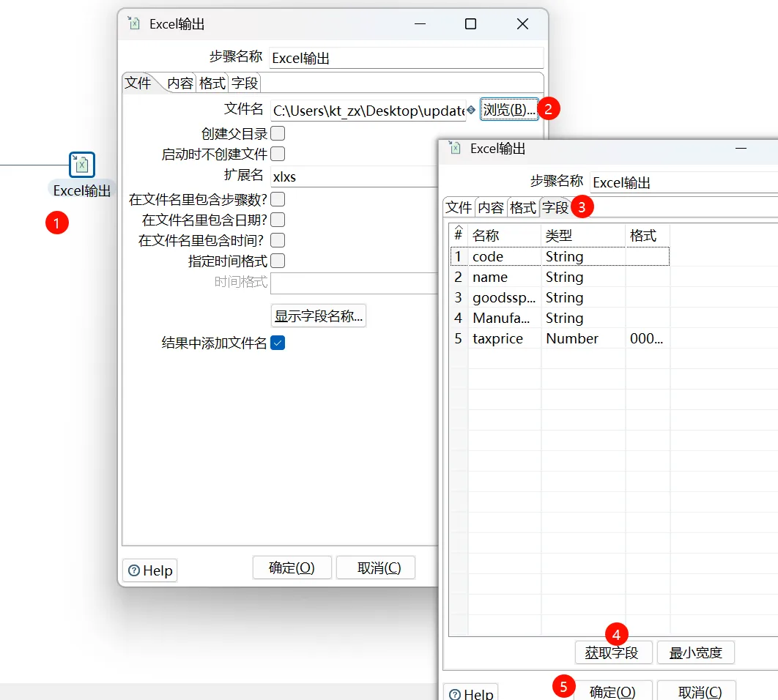Minimize the front Excel输出 dialog

click(x=741, y=149)
